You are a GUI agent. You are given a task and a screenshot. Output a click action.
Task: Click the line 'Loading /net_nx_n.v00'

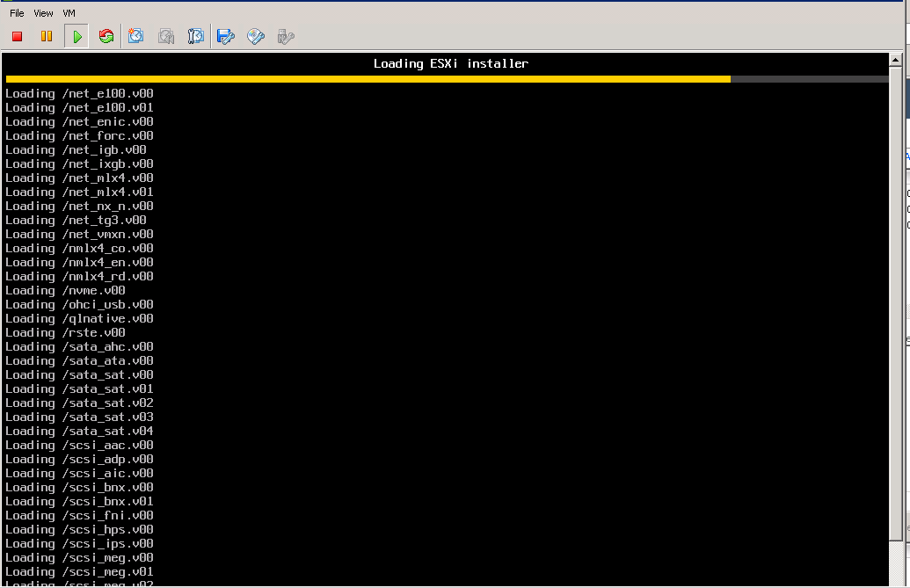(x=79, y=206)
